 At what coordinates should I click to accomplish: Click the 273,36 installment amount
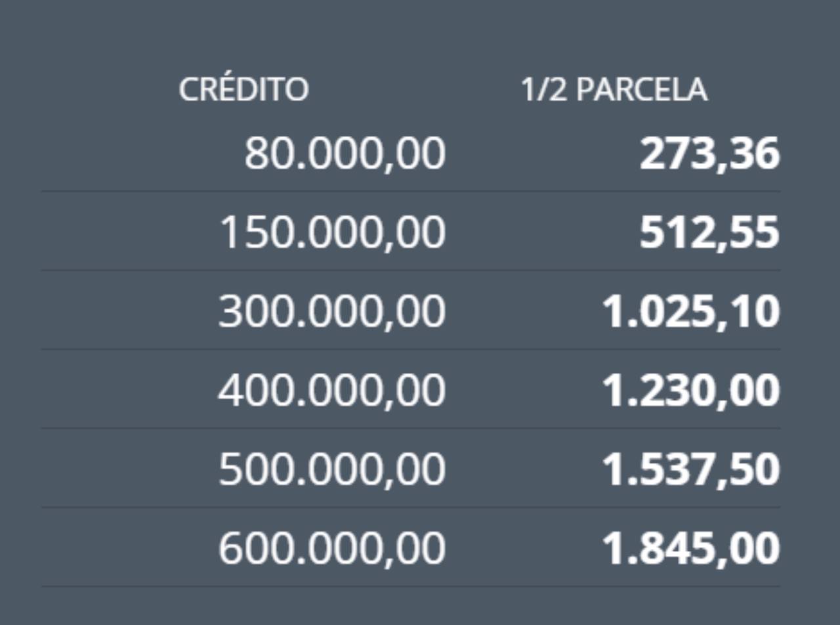(709, 155)
